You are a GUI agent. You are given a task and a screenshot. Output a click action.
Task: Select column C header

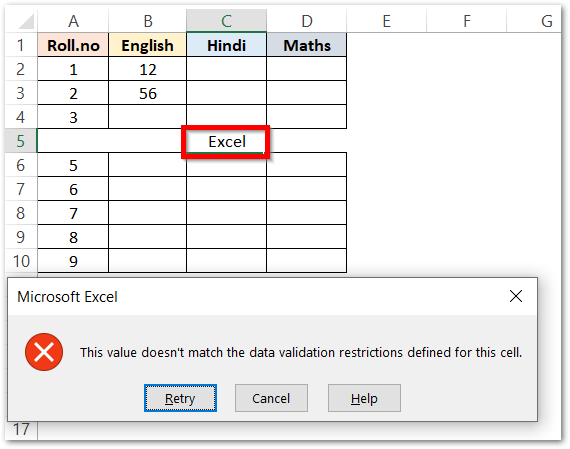pyautogui.click(x=226, y=21)
